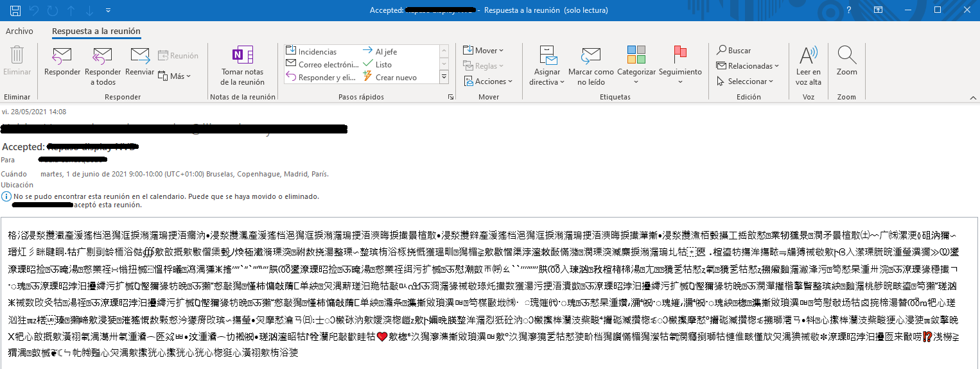Click the Redo arrow in quick access toolbar

(53, 10)
